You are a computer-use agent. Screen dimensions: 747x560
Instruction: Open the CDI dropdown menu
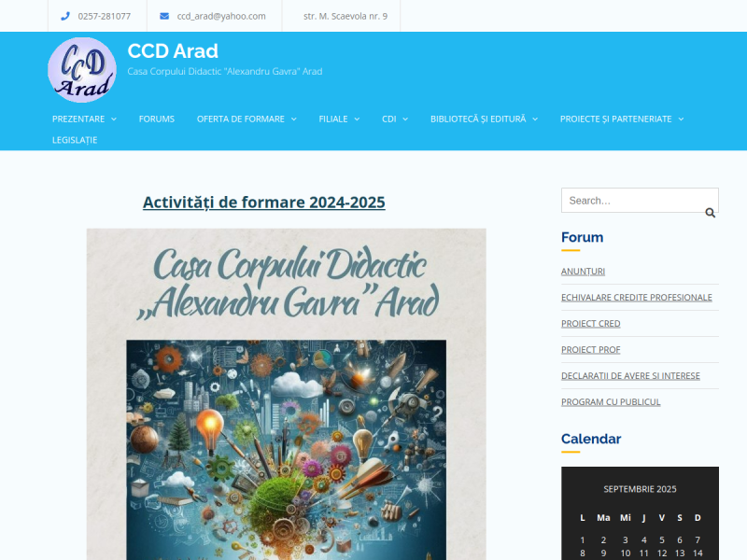389,119
